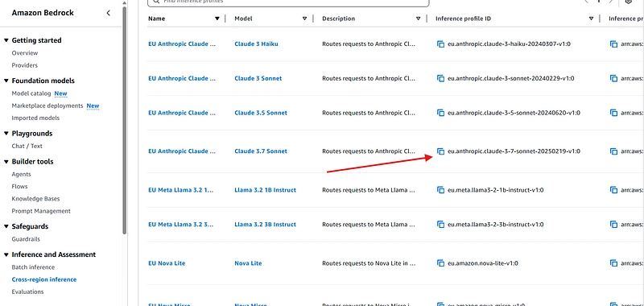Open Model catalog in sidebar
The image size is (644, 306).
click(x=31, y=93)
